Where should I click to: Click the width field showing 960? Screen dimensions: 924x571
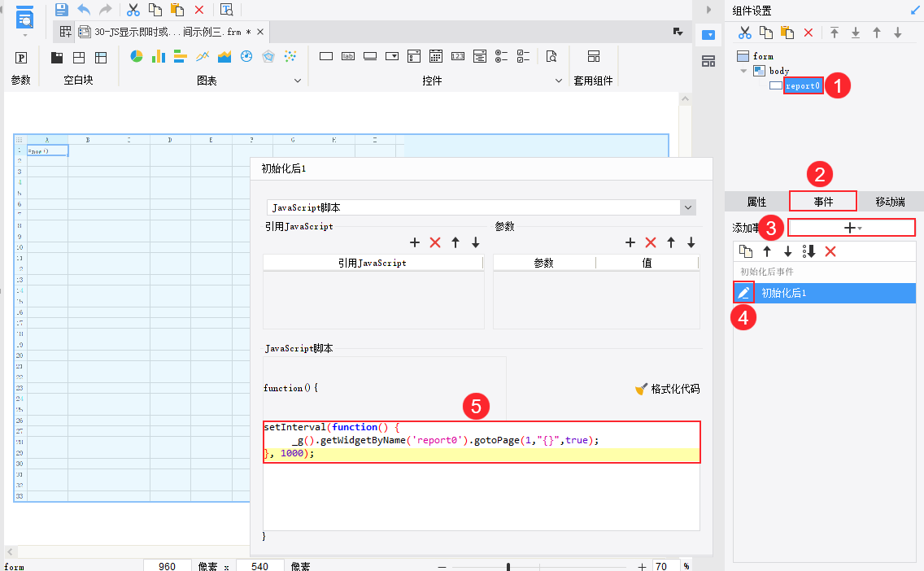click(x=168, y=566)
